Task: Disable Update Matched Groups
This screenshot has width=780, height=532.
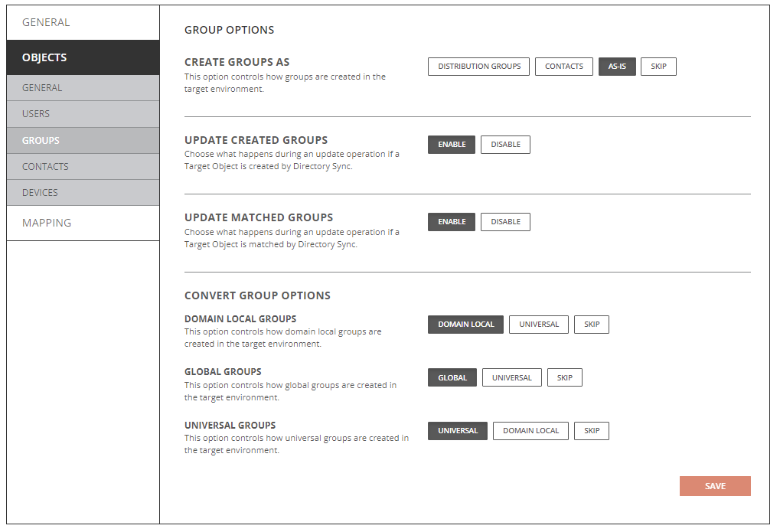Action: 505,222
